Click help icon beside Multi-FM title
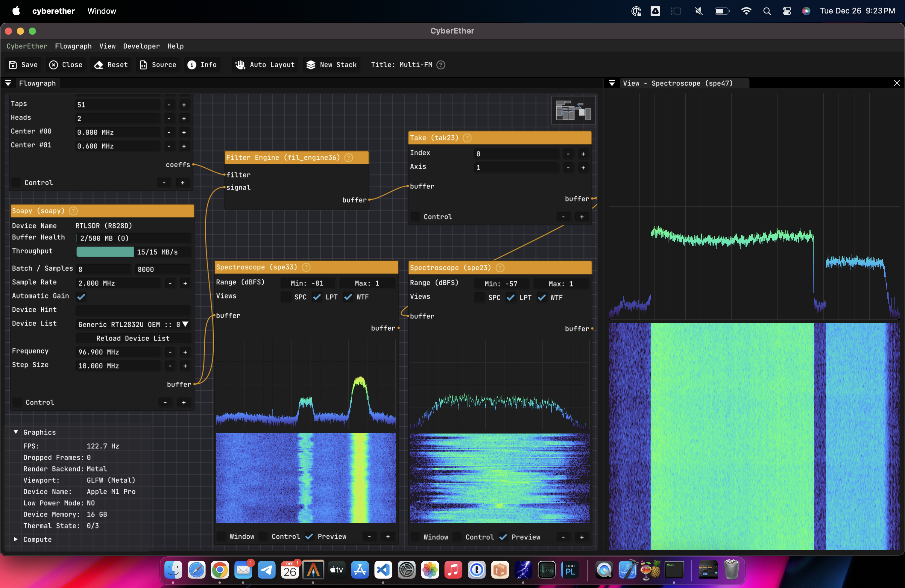 click(441, 65)
